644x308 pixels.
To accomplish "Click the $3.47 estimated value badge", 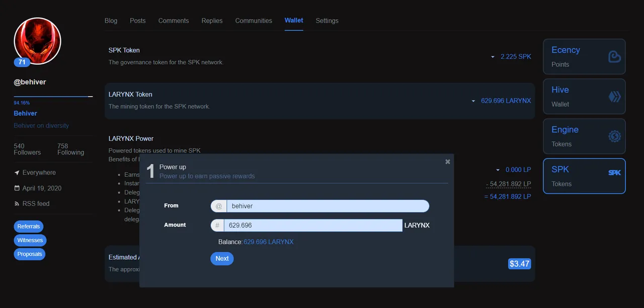I will [x=520, y=263].
